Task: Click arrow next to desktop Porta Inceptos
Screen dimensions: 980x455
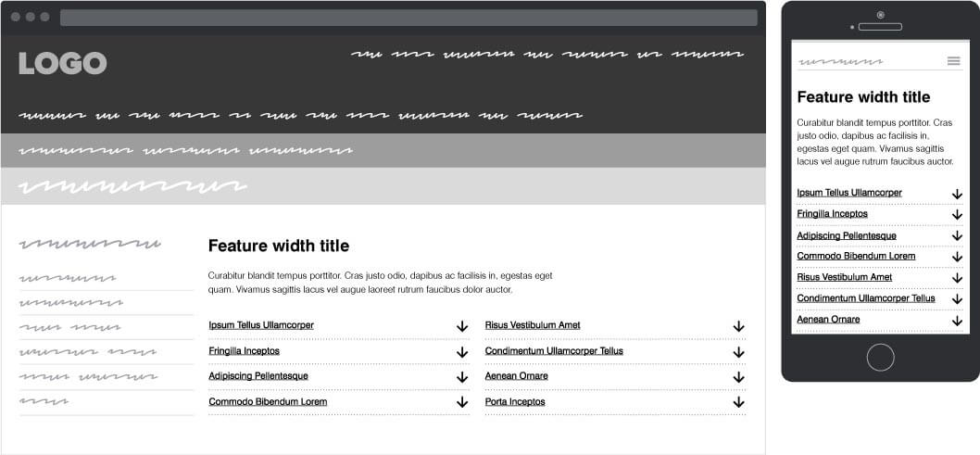Action: pos(738,402)
